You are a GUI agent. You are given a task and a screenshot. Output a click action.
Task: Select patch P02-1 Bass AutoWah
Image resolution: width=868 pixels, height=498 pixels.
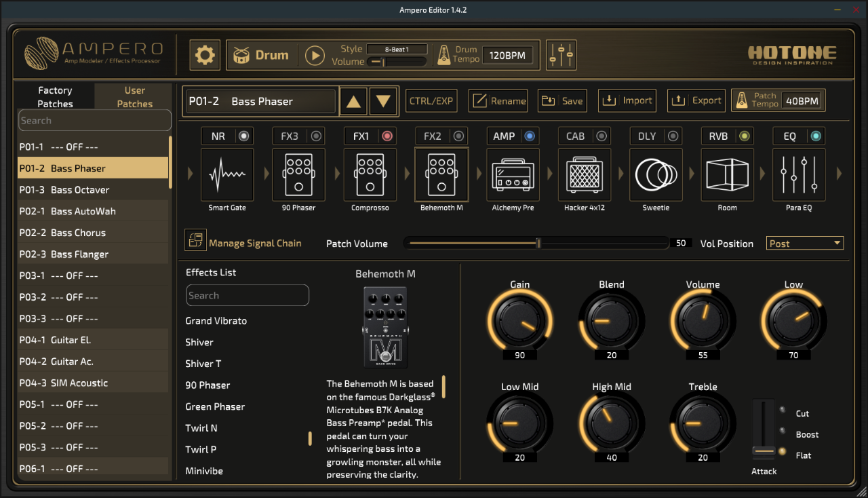pos(93,212)
